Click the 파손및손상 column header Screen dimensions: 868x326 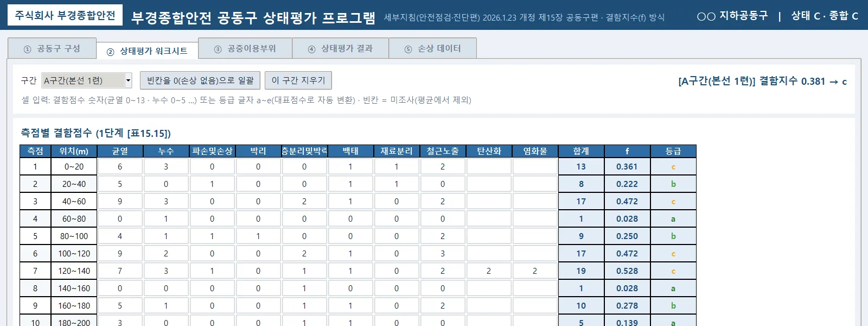pyautogui.click(x=212, y=151)
